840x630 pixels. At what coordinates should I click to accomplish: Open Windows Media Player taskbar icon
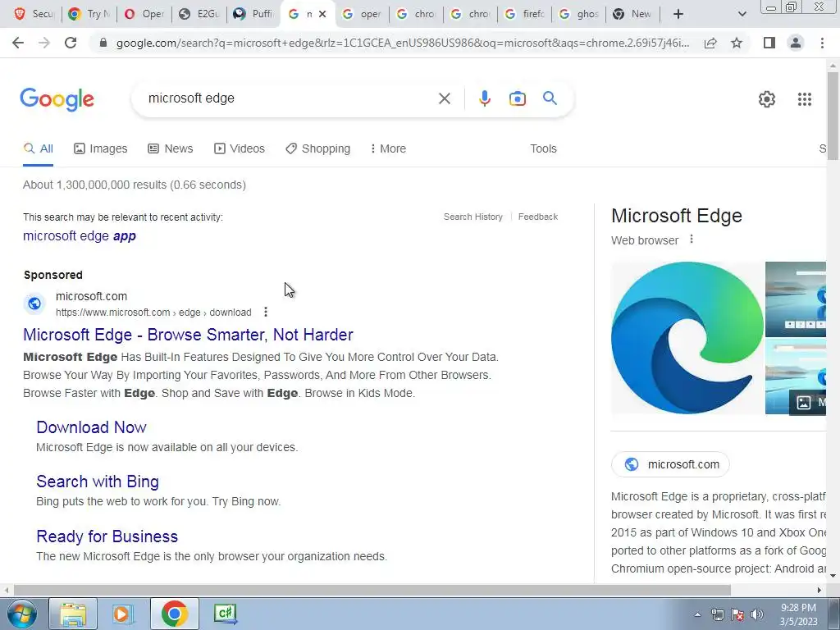[x=123, y=614]
